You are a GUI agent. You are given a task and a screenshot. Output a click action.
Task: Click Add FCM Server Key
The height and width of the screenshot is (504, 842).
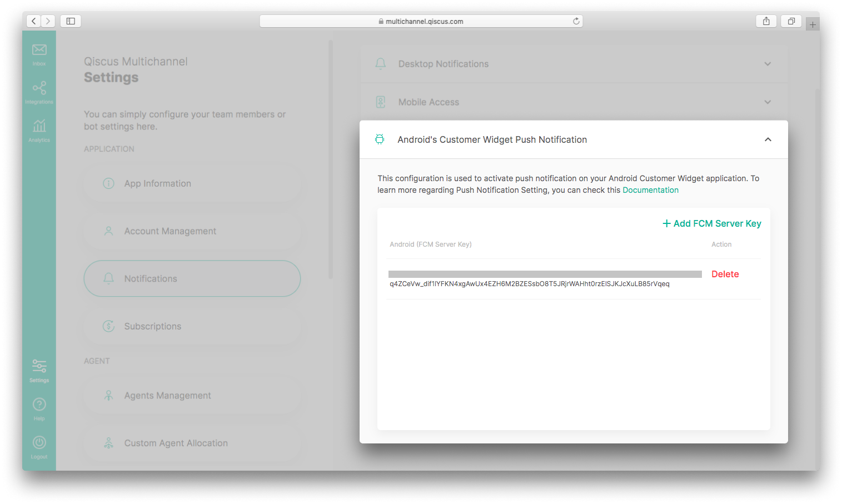(711, 223)
